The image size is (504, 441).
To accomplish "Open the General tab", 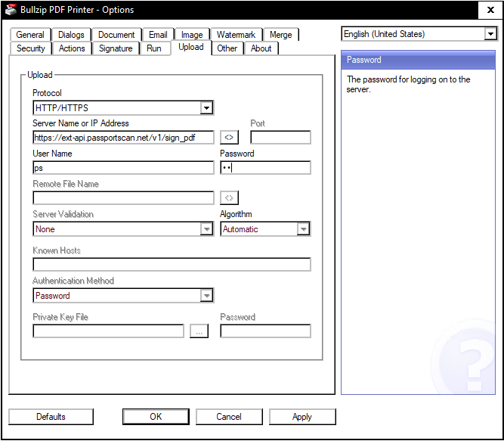I will coord(30,35).
